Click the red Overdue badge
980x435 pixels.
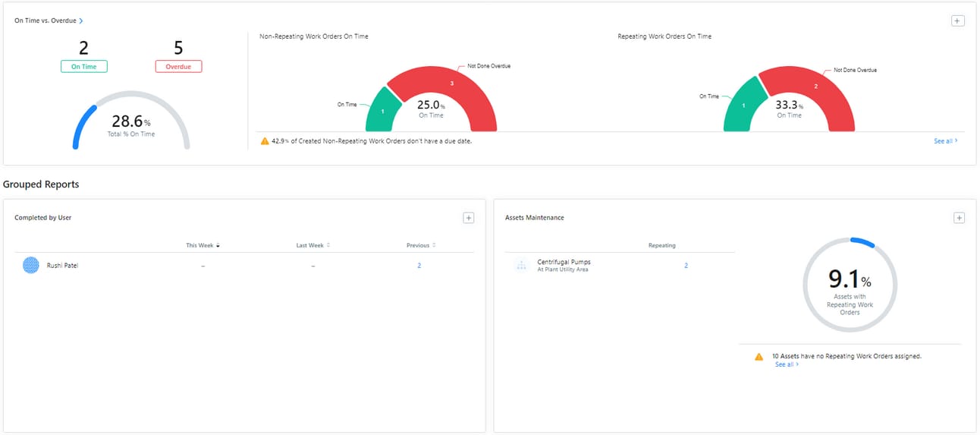point(178,67)
